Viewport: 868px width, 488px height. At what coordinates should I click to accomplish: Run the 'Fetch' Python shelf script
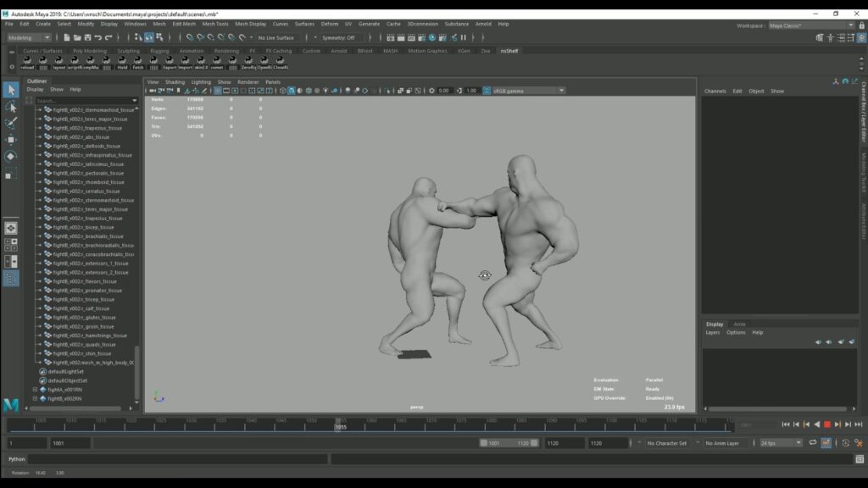(x=138, y=63)
